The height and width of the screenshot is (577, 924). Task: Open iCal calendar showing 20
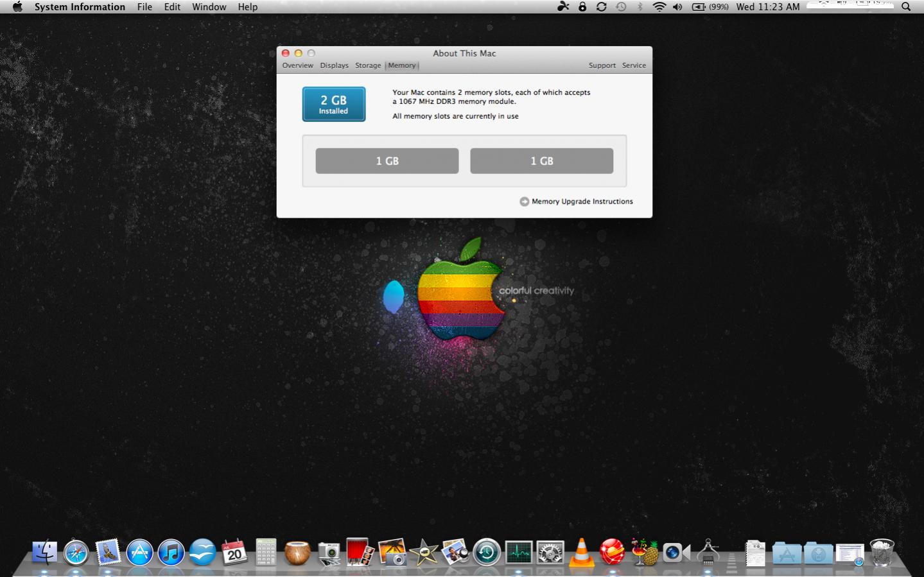(x=234, y=552)
